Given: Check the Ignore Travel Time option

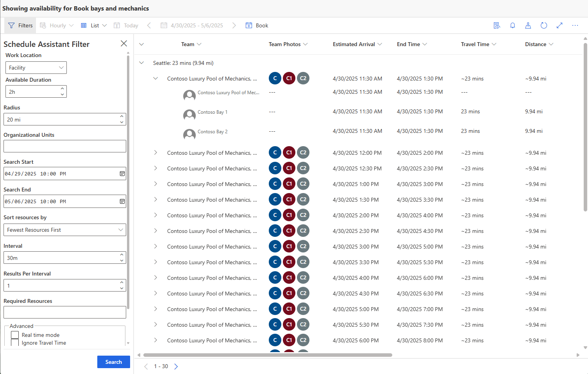Looking at the screenshot, I should coord(15,343).
